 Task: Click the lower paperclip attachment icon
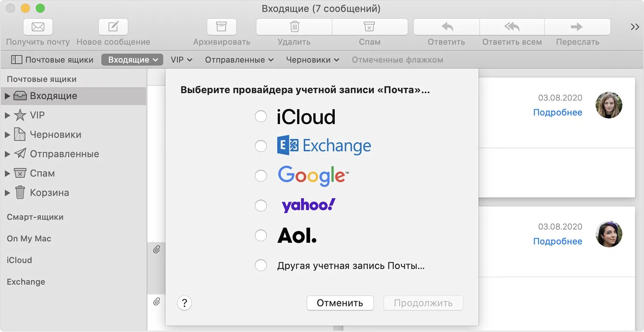click(157, 302)
